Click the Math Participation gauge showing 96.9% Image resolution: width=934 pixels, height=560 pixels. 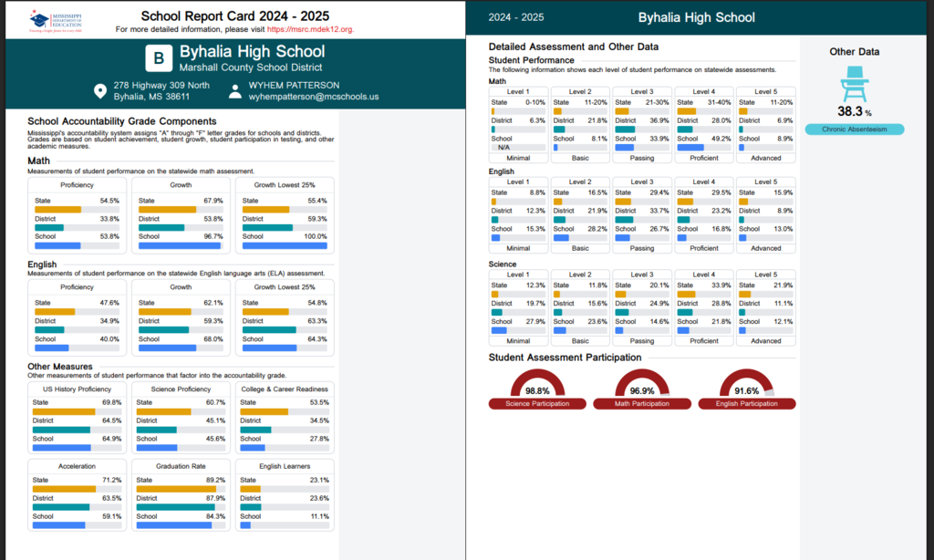tap(642, 385)
